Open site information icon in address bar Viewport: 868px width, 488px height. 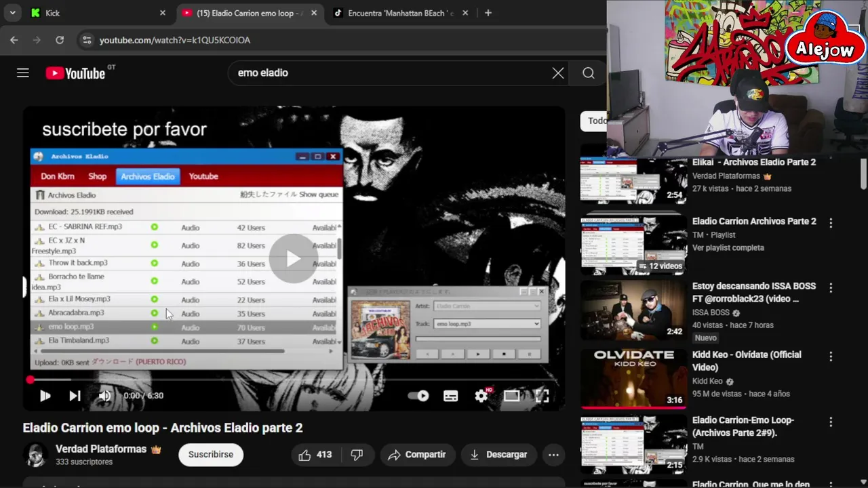click(87, 40)
